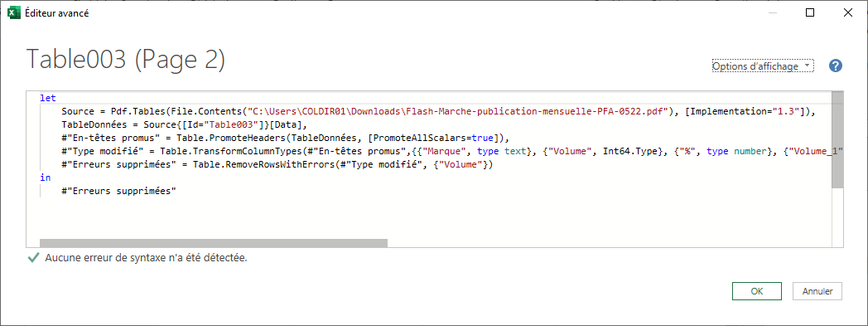The width and height of the screenshot is (868, 326).
Task: Maximize the Éditeur avancé window
Action: click(x=810, y=12)
